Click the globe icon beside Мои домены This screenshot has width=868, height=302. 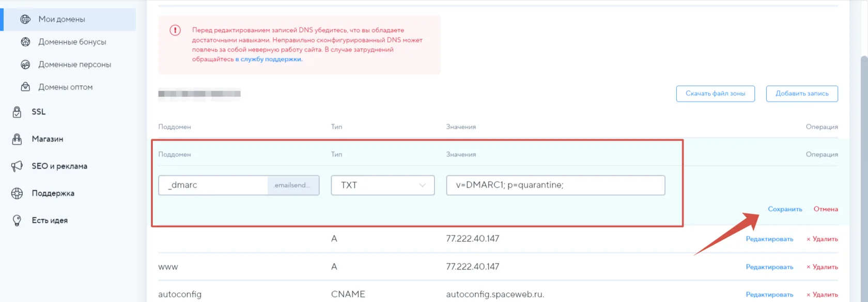[x=25, y=19]
